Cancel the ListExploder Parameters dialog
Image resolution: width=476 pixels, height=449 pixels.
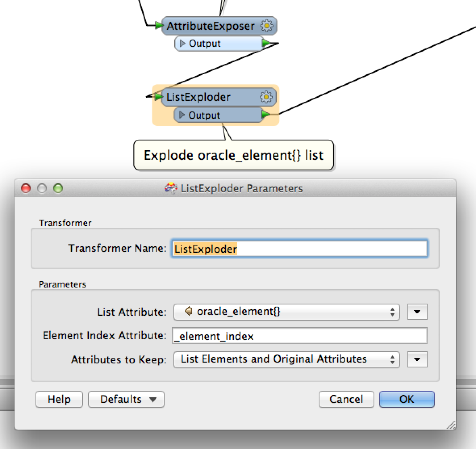coord(347,399)
